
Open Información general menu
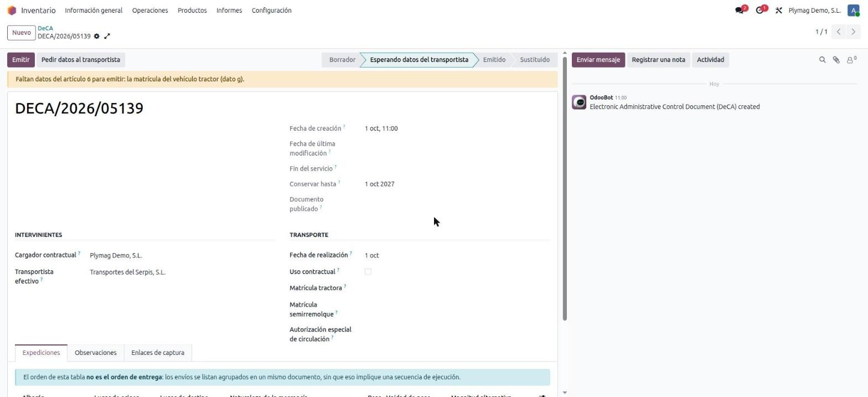pos(94,11)
